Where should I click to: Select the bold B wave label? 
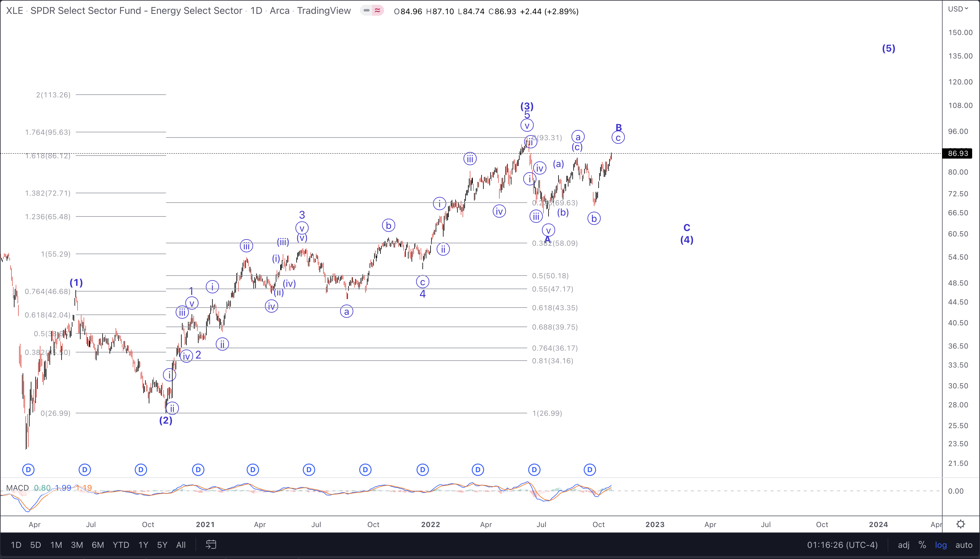pos(619,127)
